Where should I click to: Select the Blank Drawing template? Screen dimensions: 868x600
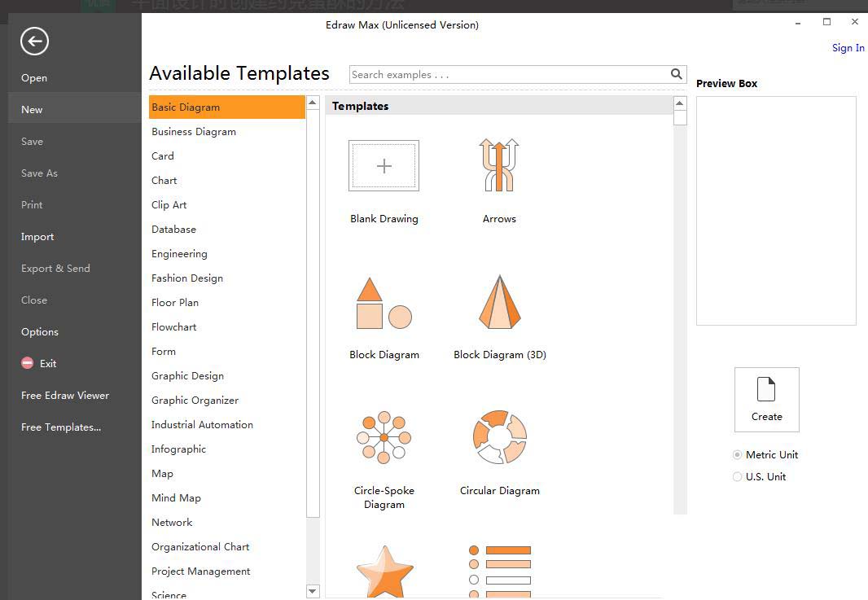coord(384,165)
